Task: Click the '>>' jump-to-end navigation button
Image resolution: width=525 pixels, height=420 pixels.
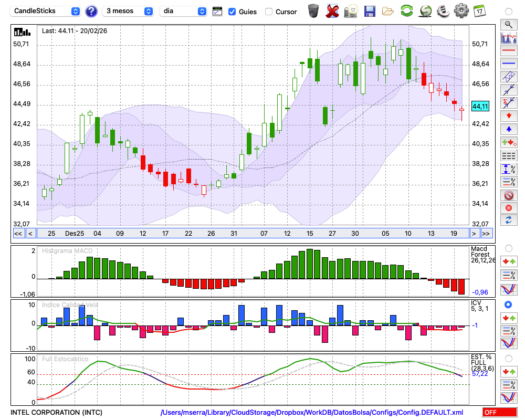Action: (487, 233)
